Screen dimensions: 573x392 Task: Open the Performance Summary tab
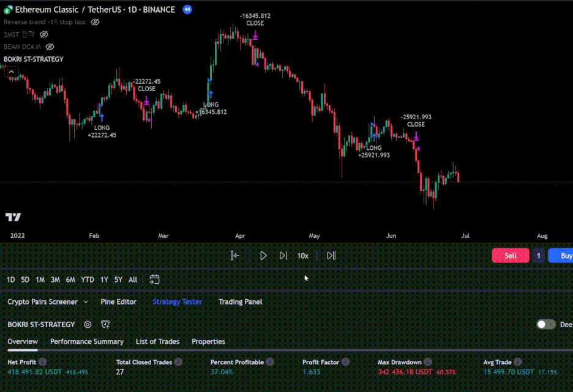pyautogui.click(x=87, y=342)
